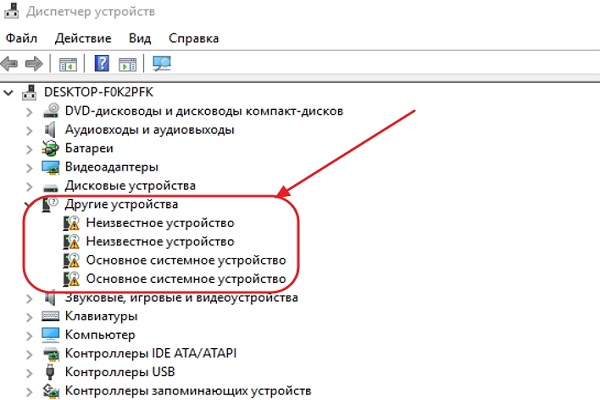Image resolution: width=600 pixels, height=400 pixels.
Task: Click the Другие устройства category icon
Action: (x=49, y=204)
